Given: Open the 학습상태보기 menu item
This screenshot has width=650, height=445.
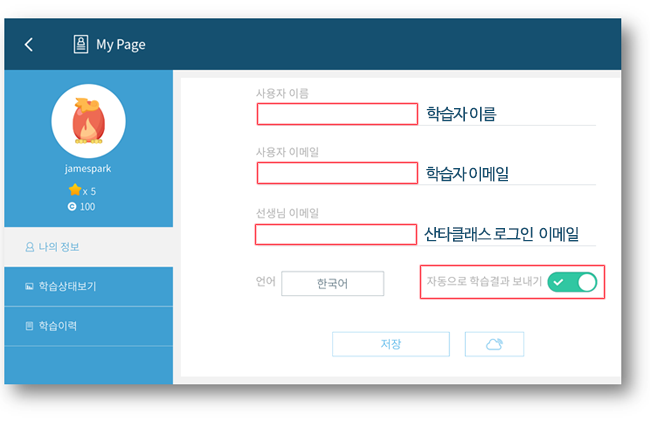Looking at the screenshot, I should pyautogui.click(x=89, y=287).
